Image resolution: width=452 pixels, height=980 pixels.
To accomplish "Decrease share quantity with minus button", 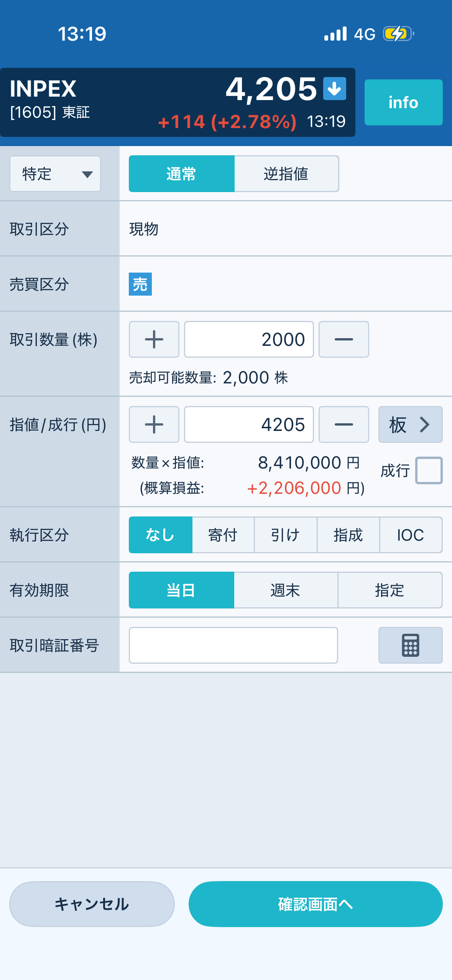I will pyautogui.click(x=344, y=339).
